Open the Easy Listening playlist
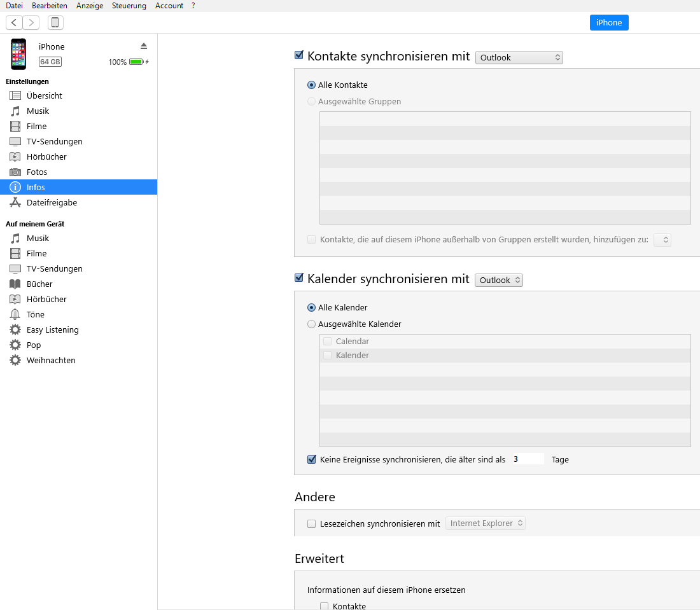This screenshot has height=610, width=700. point(78,329)
